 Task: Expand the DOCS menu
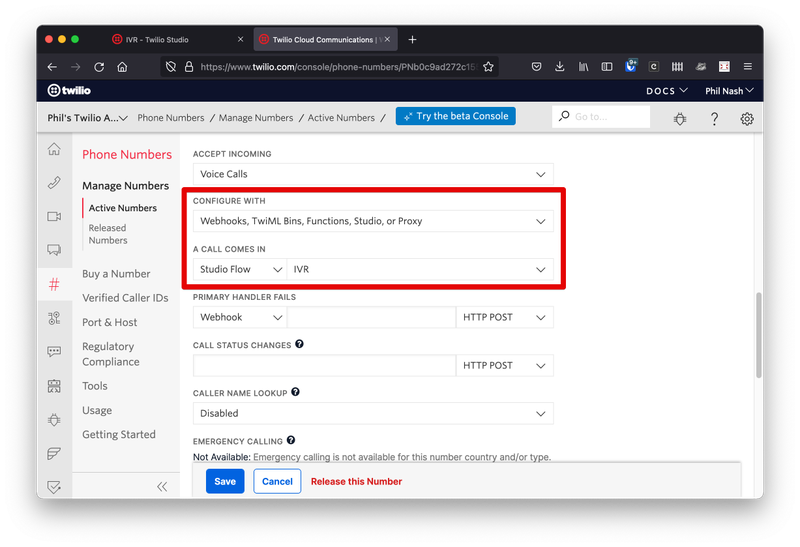(667, 91)
